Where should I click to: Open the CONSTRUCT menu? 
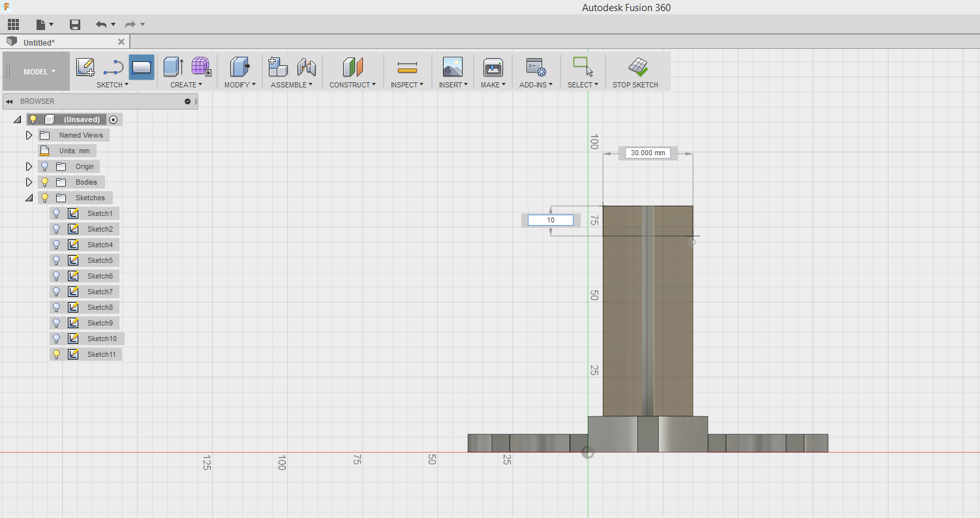click(x=352, y=85)
